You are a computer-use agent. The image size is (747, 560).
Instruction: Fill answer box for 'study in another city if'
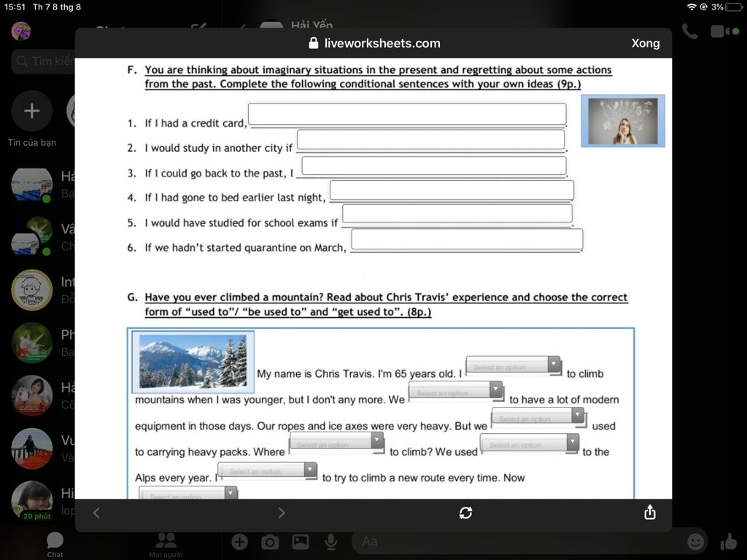[x=430, y=140]
